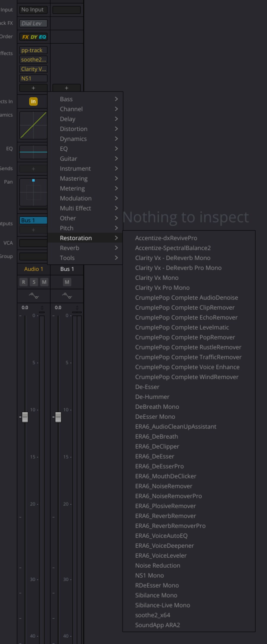This screenshot has height=644, width=267.
Task: Open the Audio 1 automation curve icon
Action: coord(34,295)
